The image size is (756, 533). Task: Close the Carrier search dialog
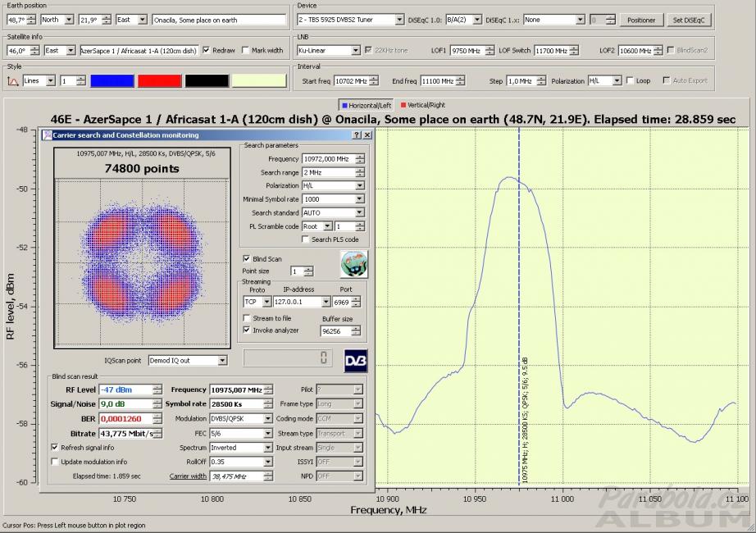point(367,135)
